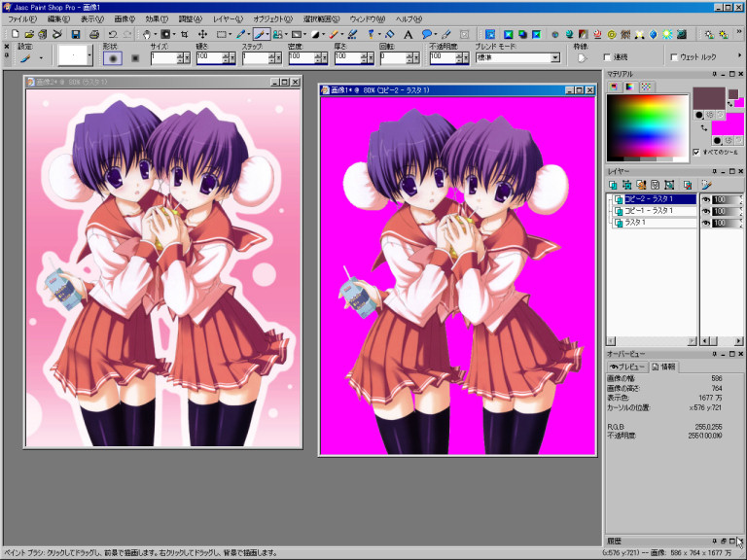The height and width of the screenshot is (560, 747).
Task: Select the Dropper tool
Action: (x=240, y=34)
